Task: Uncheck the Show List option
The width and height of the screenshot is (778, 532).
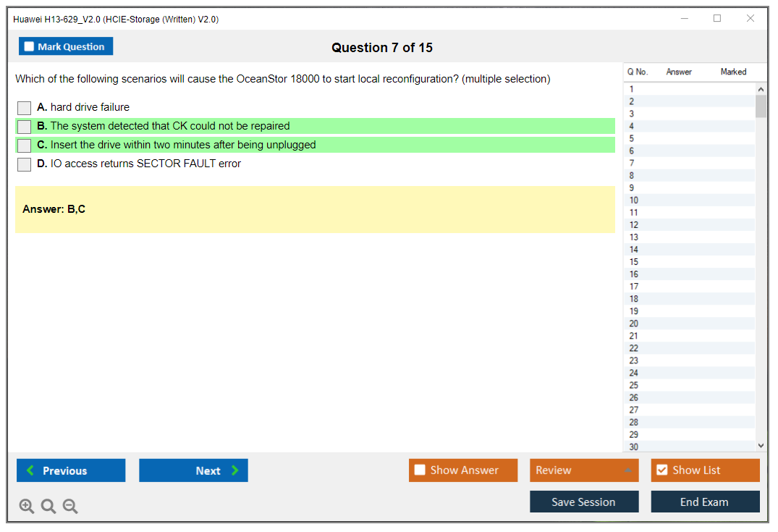Action: (x=661, y=470)
